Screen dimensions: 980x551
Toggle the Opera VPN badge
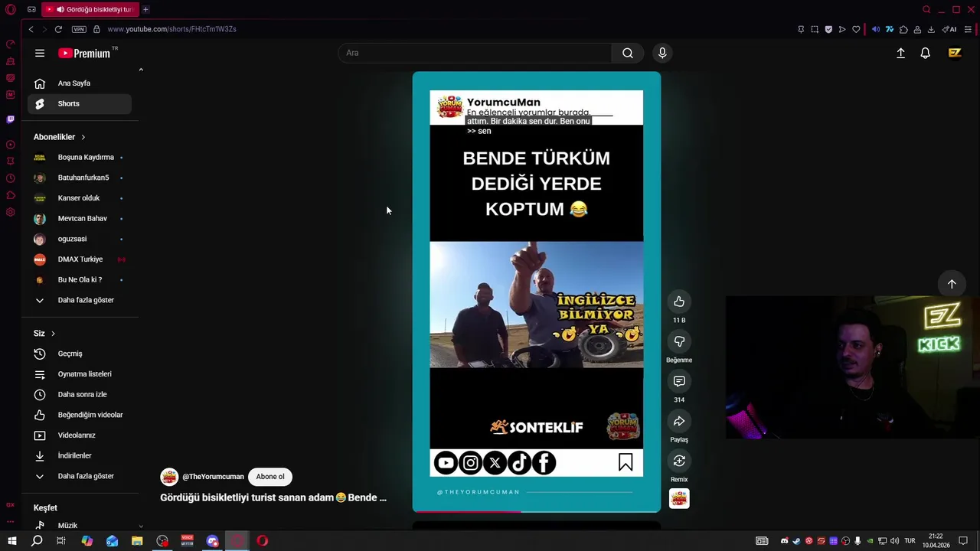[x=79, y=29]
